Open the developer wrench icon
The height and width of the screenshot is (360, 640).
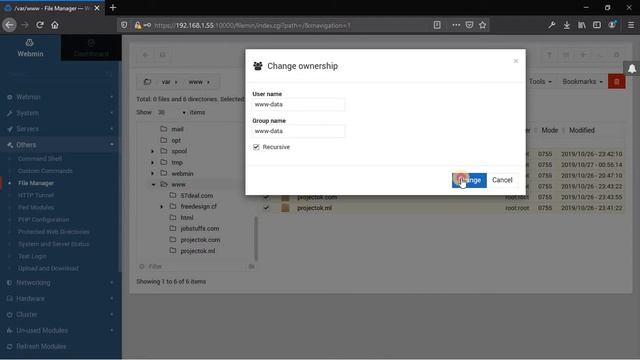tap(551, 25)
